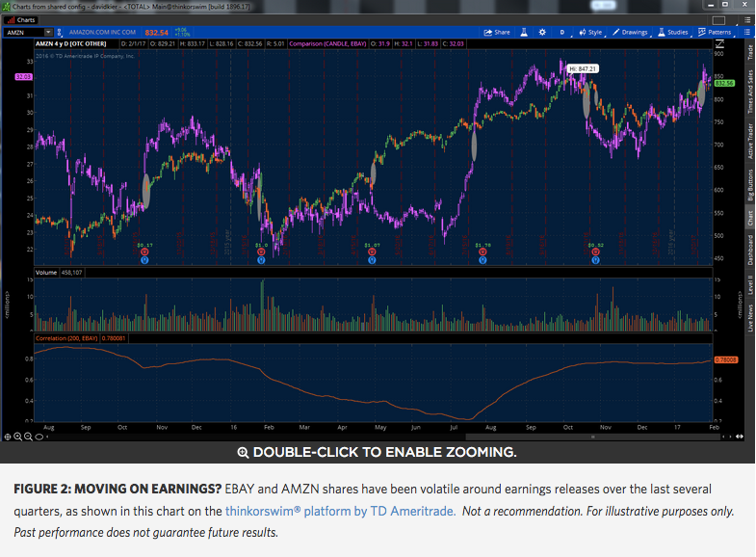756x557 pixels.
Task: Click the Hi: 847.21 price bubble
Action: [x=583, y=69]
